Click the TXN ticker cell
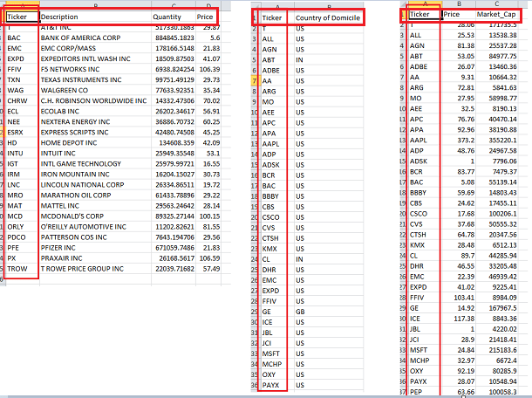 [23, 79]
